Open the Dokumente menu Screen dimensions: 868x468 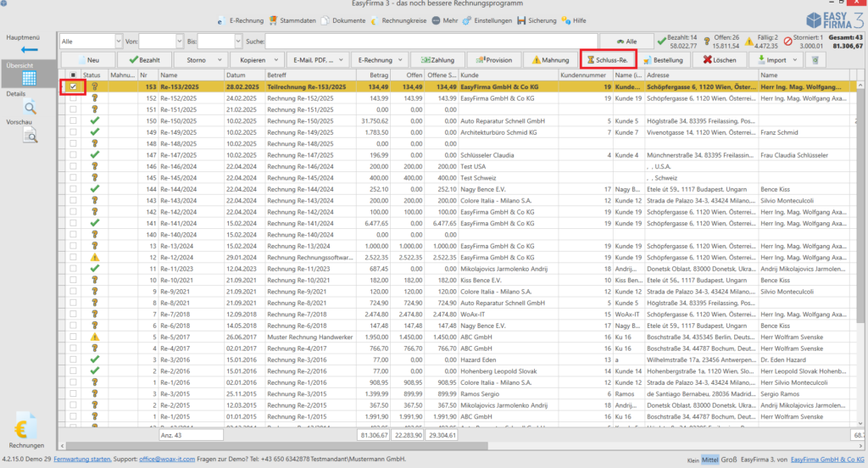tap(343, 20)
